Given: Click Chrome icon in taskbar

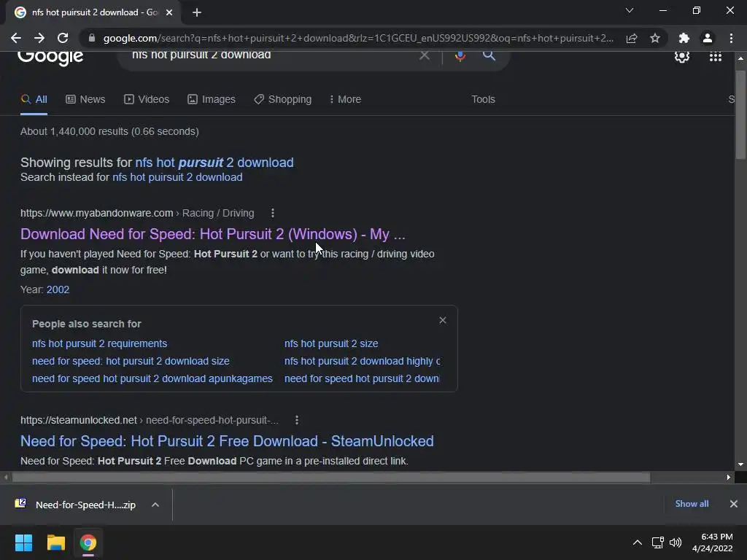Looking at the screenshot, I should coord(88,542).
